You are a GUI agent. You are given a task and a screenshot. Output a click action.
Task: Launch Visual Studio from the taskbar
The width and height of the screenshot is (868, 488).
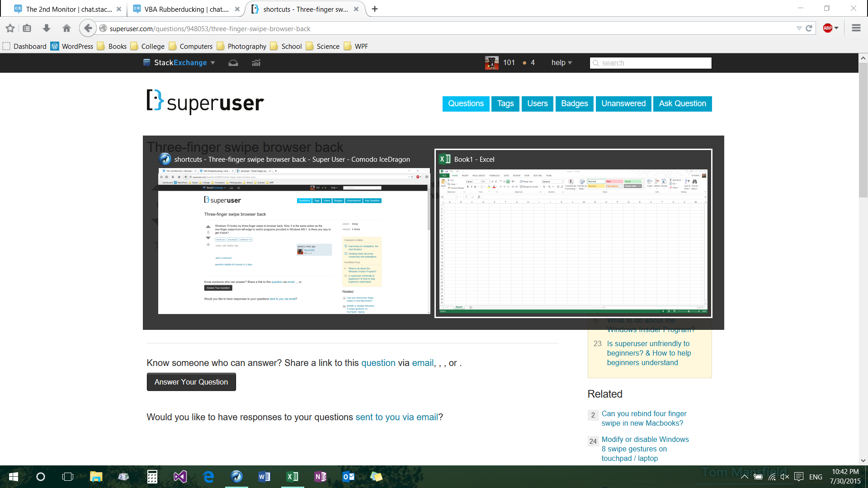[x=180, y=477]
